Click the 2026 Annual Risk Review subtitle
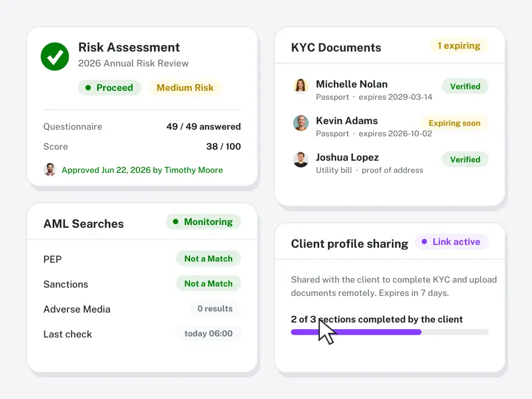Viewport: 532px width, 399px height. [134, 63]
